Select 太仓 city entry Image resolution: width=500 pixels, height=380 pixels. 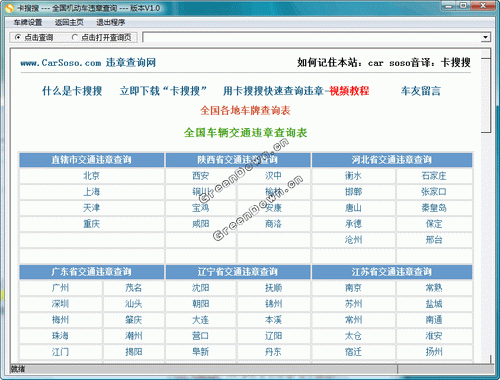[x=353, y=336]
